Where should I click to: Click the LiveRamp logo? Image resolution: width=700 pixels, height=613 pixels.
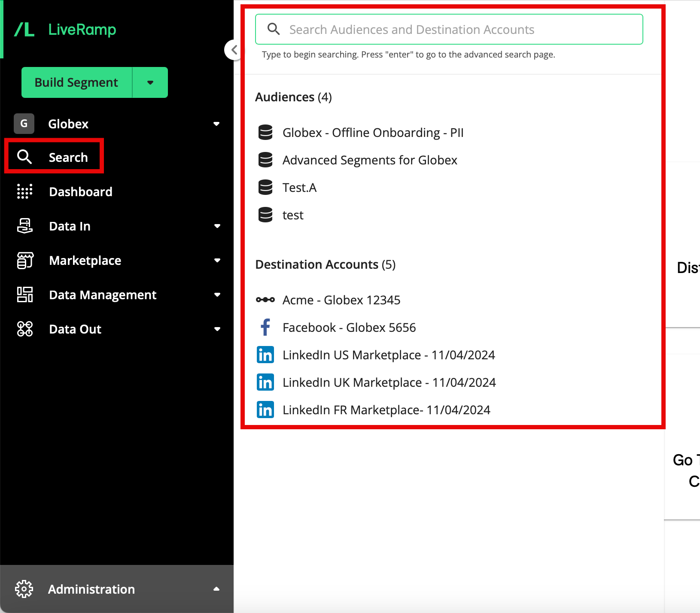(x=65, y=30)
